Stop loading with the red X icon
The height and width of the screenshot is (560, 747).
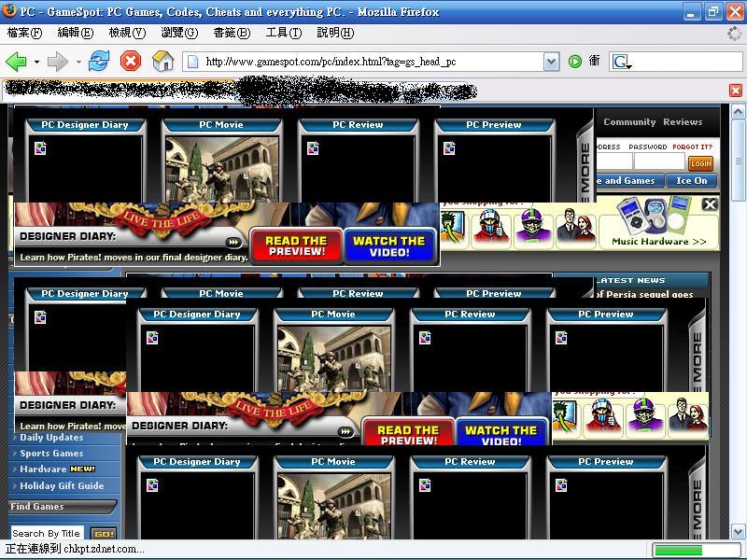coord(131,62)
